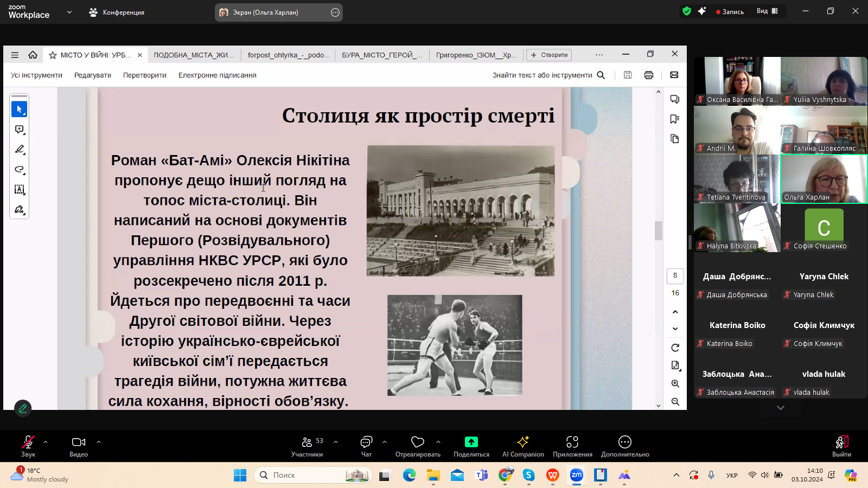868x488 pixels.
Task: Expand audio options arrow next to Звук
Action: coord(46,442)
